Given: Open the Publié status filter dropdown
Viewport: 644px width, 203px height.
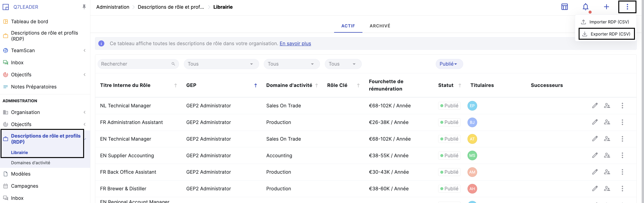Looking at the screenshot, I should pyautogui.click(x=449, y=64).
